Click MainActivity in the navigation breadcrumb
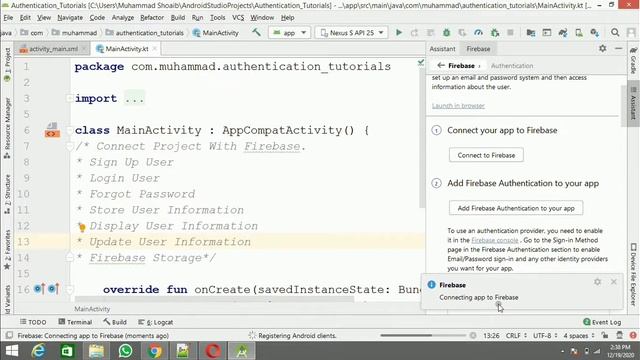This screenshot has height=360, width=640. tap(216, 33)
